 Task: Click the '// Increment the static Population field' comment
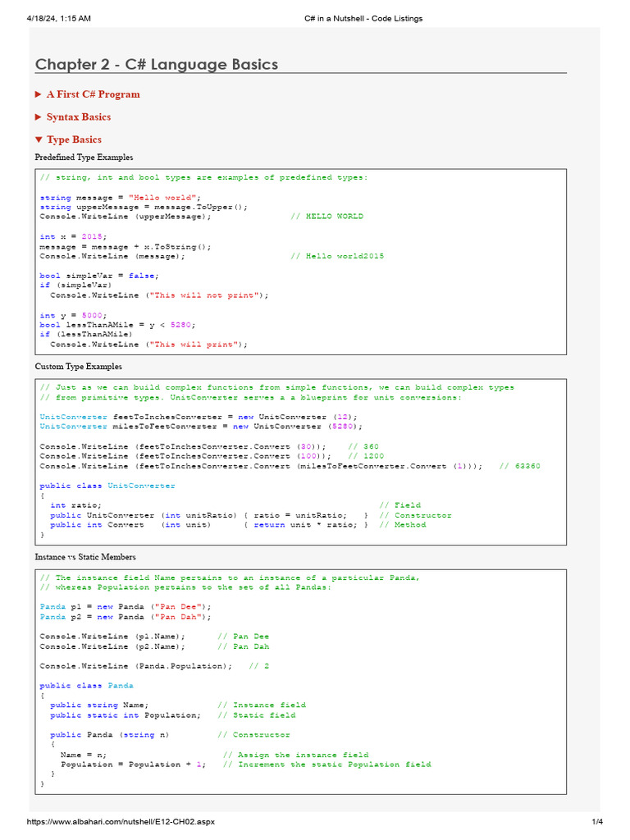click(327, 765)
